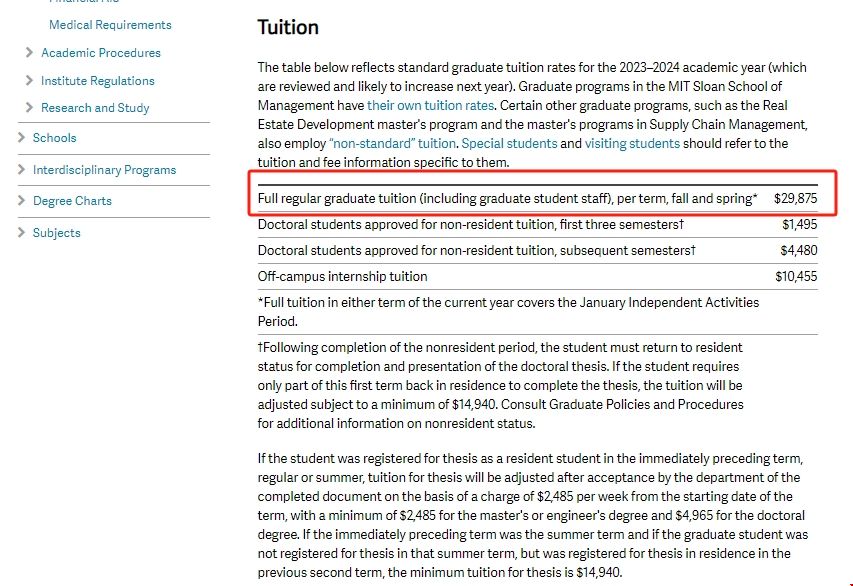Go to Institute Regulations page
This screenshot has height=586, width=853.
coord(98,81)
